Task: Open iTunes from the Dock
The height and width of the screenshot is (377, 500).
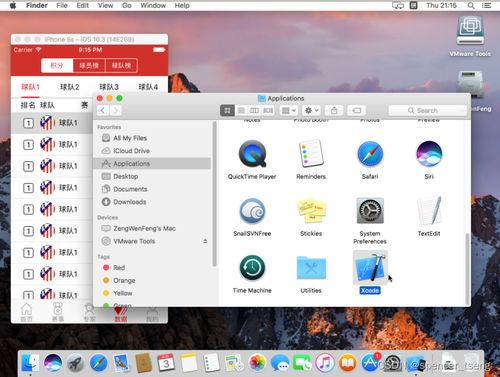Action: tap(325, 363)
